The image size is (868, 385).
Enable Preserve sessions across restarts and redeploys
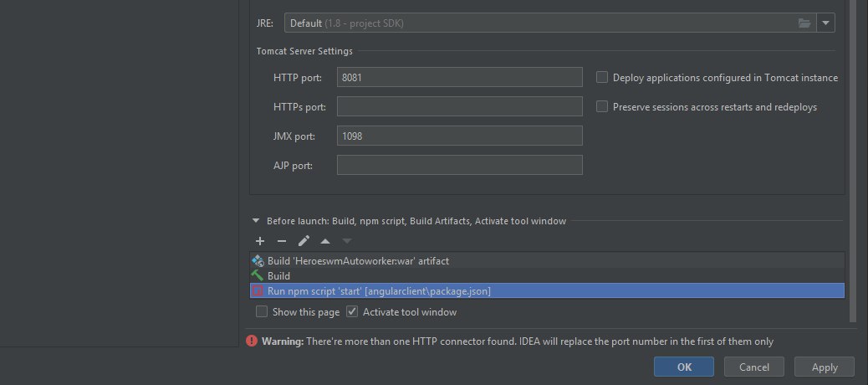click(602, 106)
